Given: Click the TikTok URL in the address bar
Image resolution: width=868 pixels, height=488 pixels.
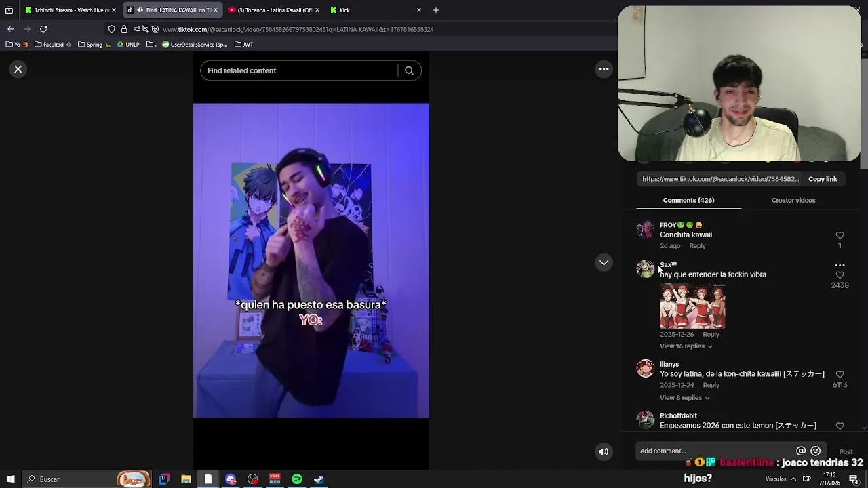Looking at the screenshot, I should pyautogui.click(x=298, y=30).
